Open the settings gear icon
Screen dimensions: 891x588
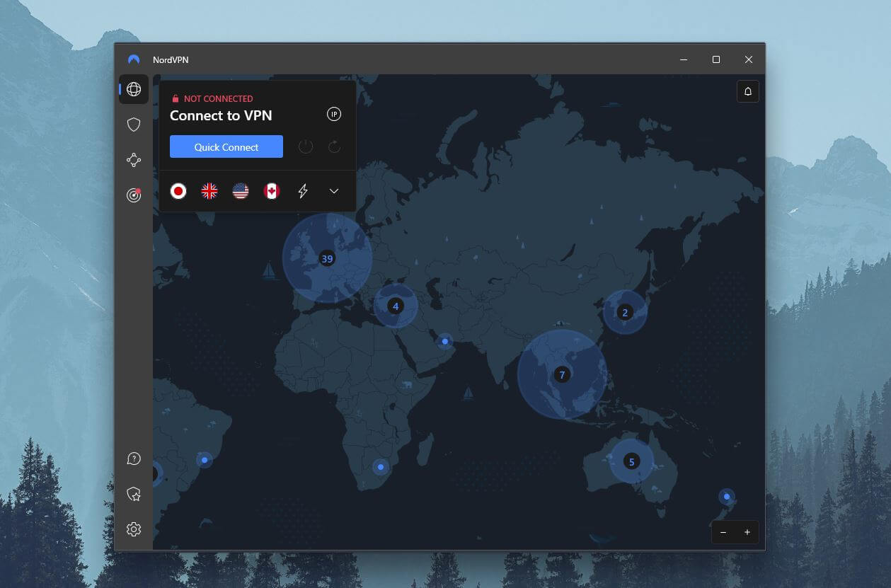pos(134,529)
